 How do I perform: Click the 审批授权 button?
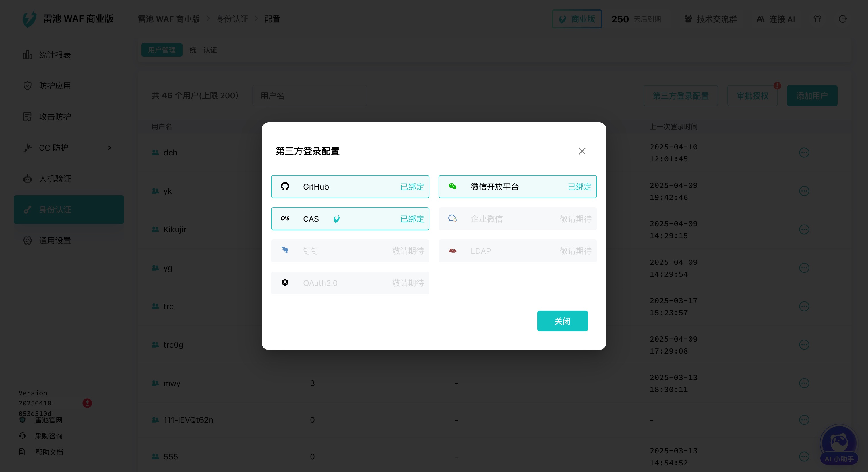coord(752,95)
